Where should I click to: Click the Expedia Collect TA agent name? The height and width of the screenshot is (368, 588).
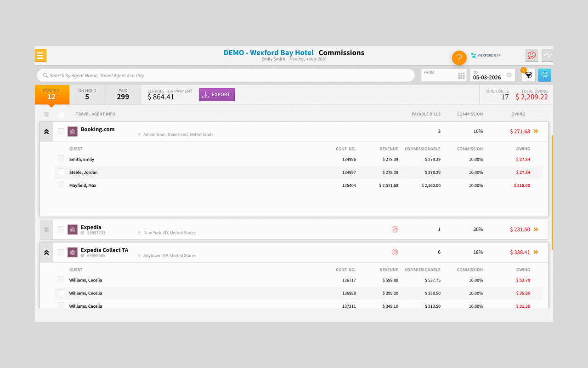tap(105, 250)
